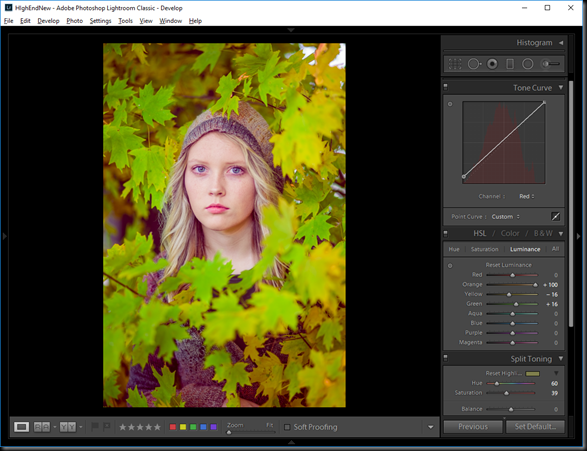Show the left panel via edge arrow
The width and height of the screenshot is (587, 451).
point(4,236)
